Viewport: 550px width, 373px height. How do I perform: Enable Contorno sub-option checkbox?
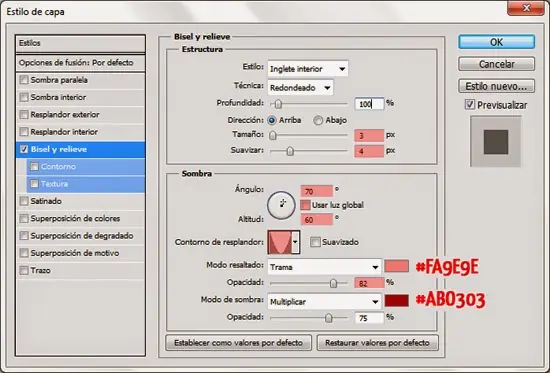tap(34, 166)
